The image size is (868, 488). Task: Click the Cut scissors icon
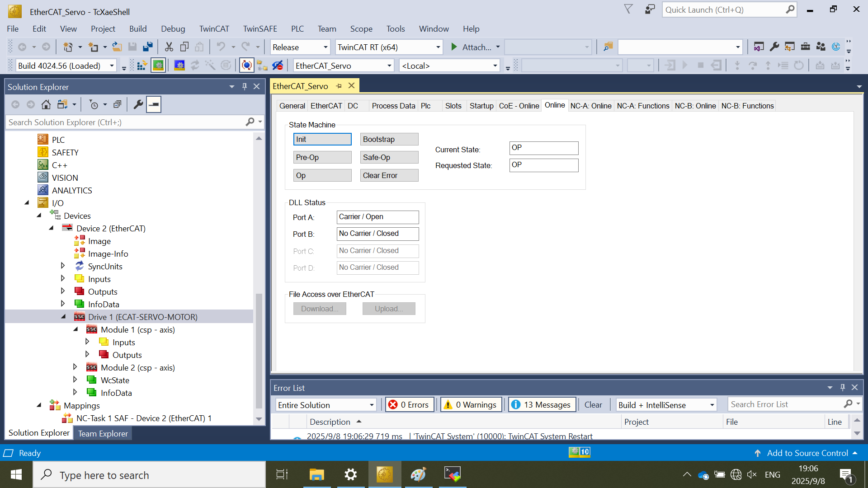click(x=169, y=47)
